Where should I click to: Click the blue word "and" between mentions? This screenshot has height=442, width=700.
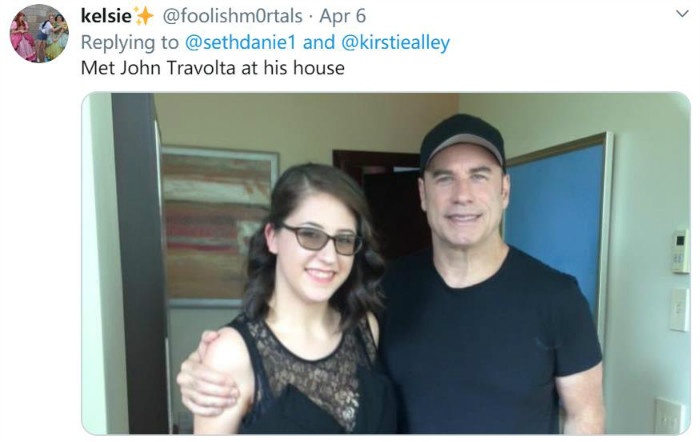[319, 42]
